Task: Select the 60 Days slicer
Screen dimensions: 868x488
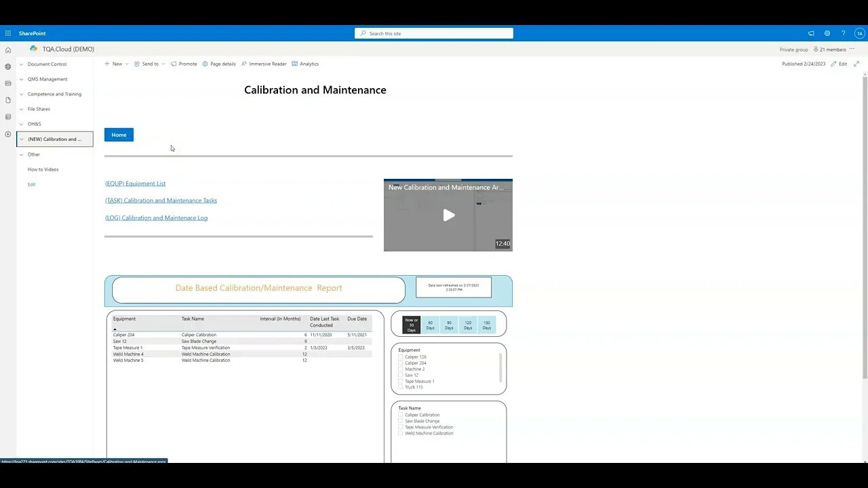Action: [430, 325]
